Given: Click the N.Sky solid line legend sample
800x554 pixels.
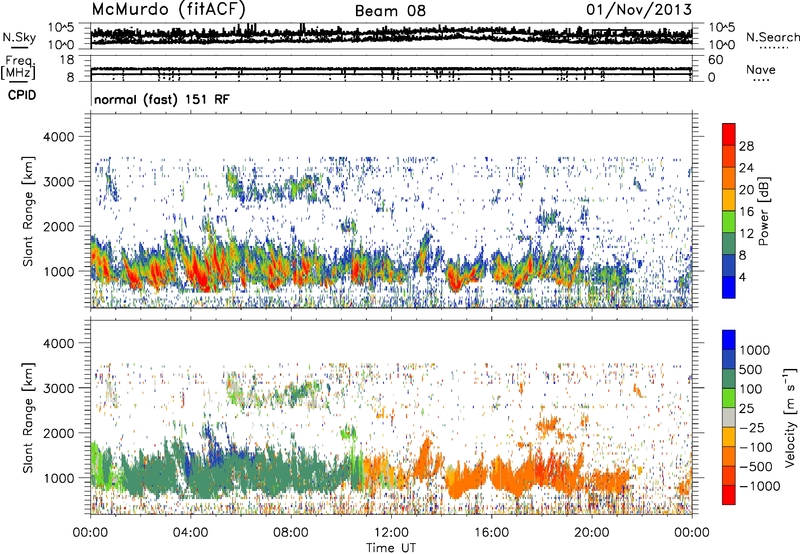Looking at the screenshot, I should (x=19, y=47).
